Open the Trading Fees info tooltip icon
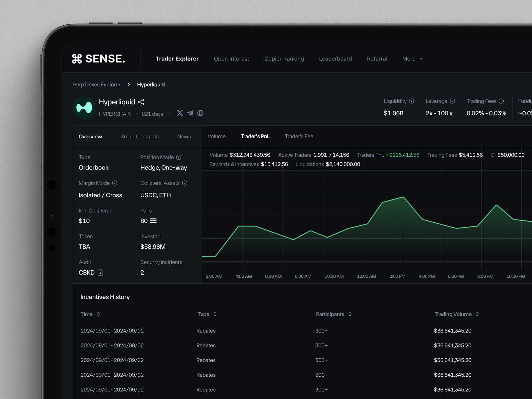 pyautogui.click(x=501, y=101)
